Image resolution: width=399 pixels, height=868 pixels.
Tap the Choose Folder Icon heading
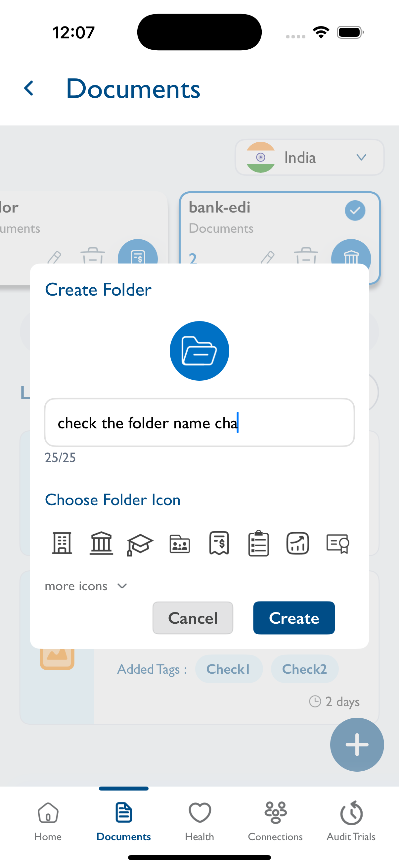pyautogui.click(x=113, y=499)
